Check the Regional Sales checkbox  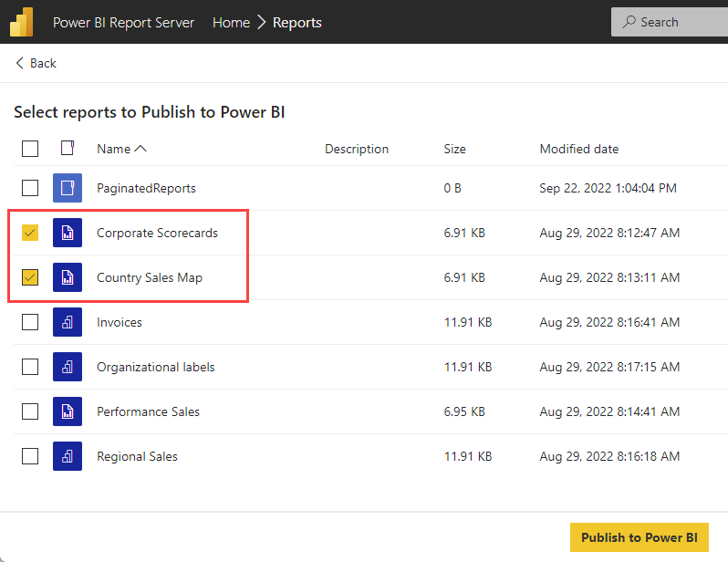[x=30, y=456]
